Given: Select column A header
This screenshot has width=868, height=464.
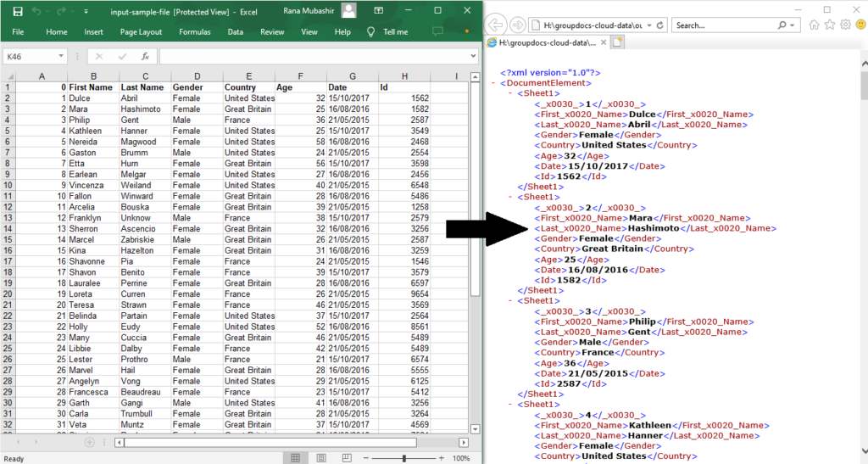Looking at the screenshot, I should pyautogui.click(x=42, y=76).
